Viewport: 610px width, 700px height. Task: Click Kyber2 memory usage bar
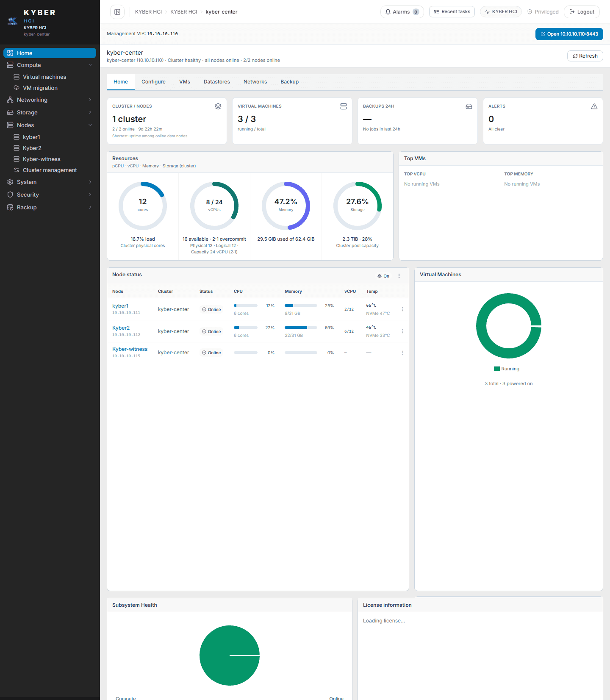coord(301,328)
